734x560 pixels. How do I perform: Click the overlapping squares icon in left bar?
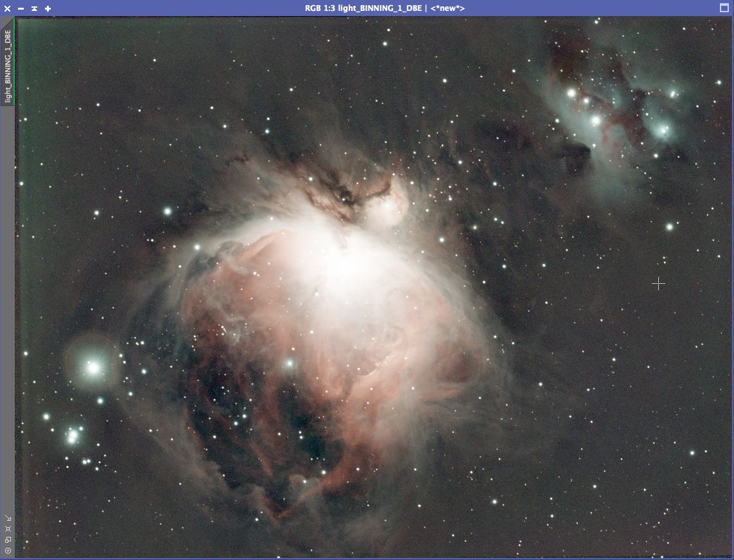(x=8, y=539)
